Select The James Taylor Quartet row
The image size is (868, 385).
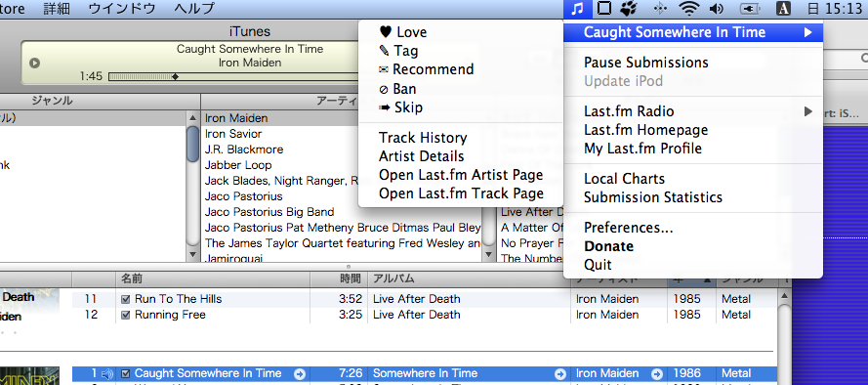(x=341, y=243)
